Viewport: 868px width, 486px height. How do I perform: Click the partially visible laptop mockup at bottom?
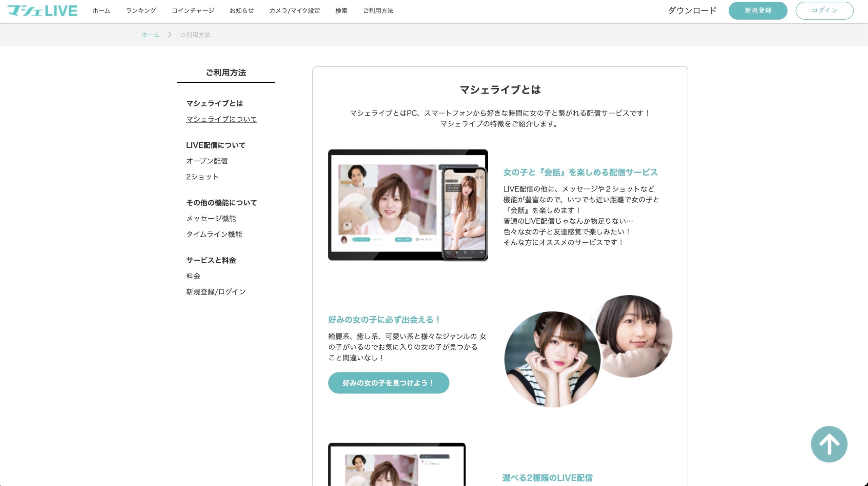click(397, 464)
